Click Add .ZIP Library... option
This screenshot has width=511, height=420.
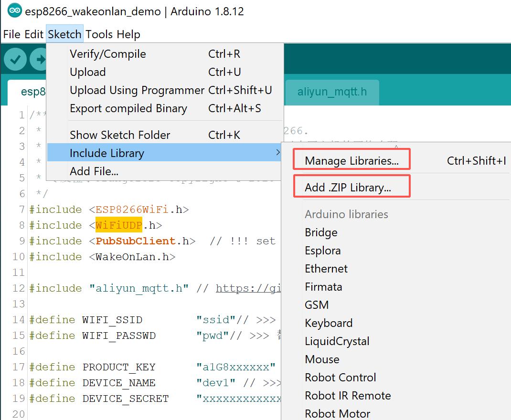(348, 188)
